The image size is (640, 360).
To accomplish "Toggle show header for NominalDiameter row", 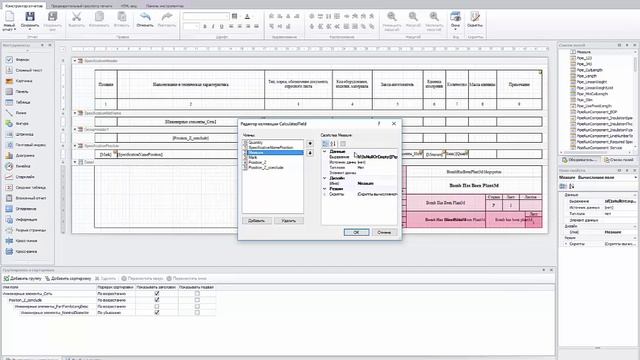I will point(157,312).
